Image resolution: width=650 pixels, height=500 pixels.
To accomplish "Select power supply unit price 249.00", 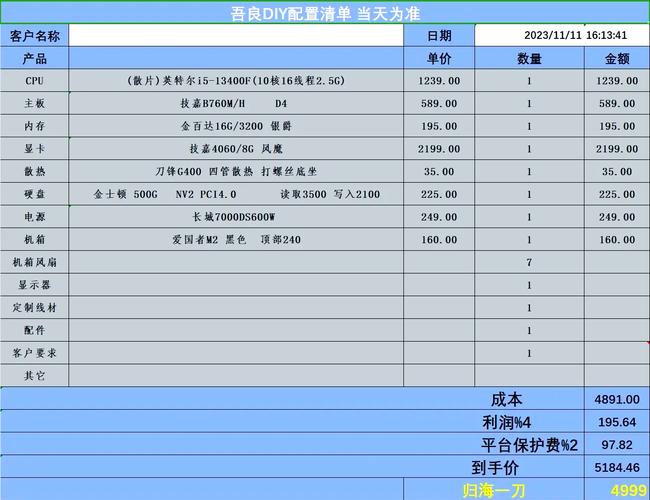I will click(439, 217).
